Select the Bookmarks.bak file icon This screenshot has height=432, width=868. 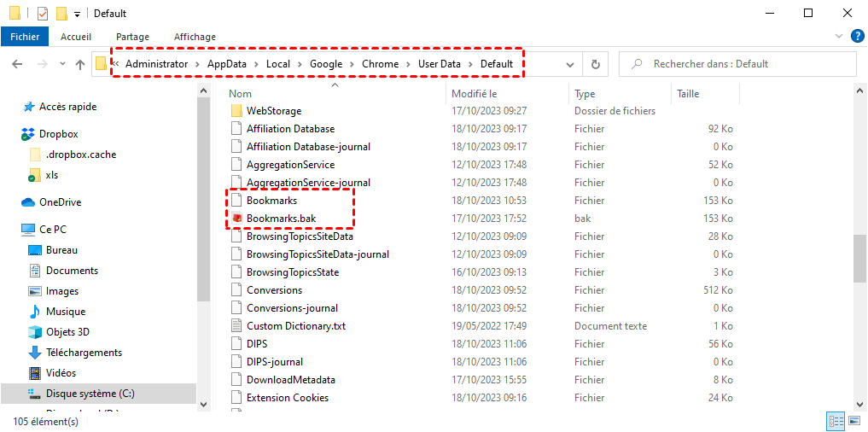[x=237, y=219]
